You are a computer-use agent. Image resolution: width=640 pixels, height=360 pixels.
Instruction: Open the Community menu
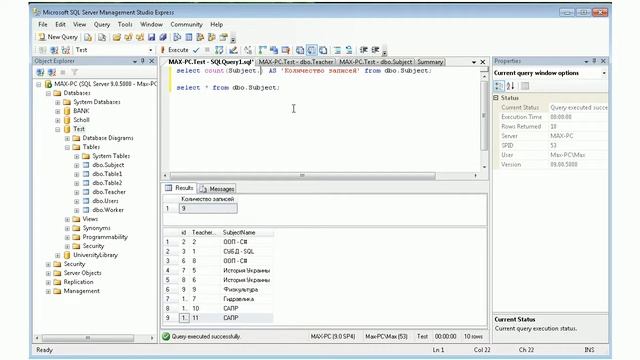coord(187,24)
